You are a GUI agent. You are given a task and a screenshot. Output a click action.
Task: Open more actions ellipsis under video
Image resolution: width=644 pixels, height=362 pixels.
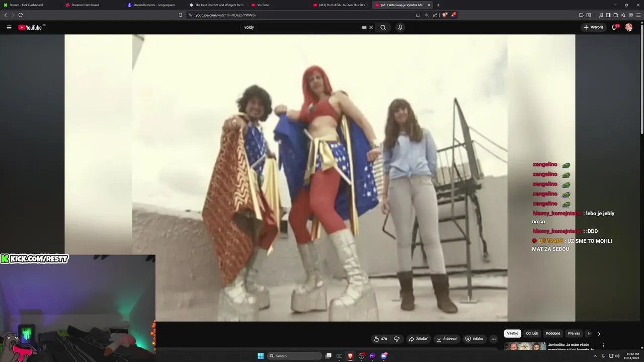pyautogui.click(x=493, y=339)
